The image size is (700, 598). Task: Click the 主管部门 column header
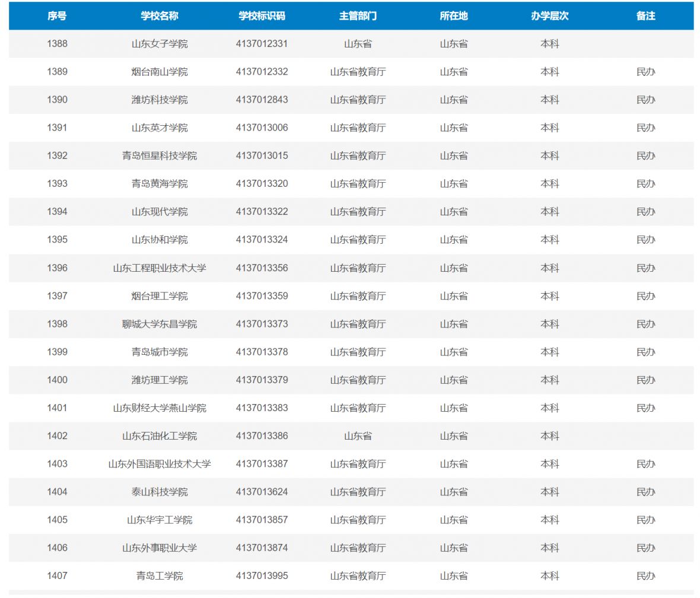pos(358,16)
